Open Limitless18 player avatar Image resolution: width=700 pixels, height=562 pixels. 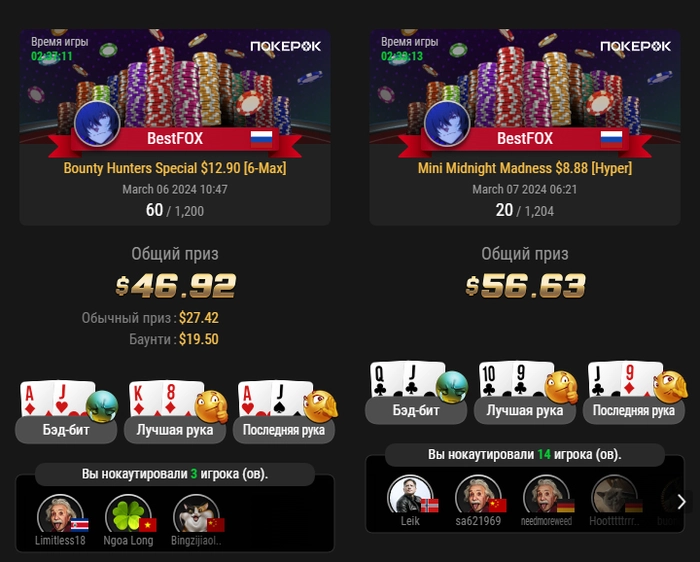(60, 514)
